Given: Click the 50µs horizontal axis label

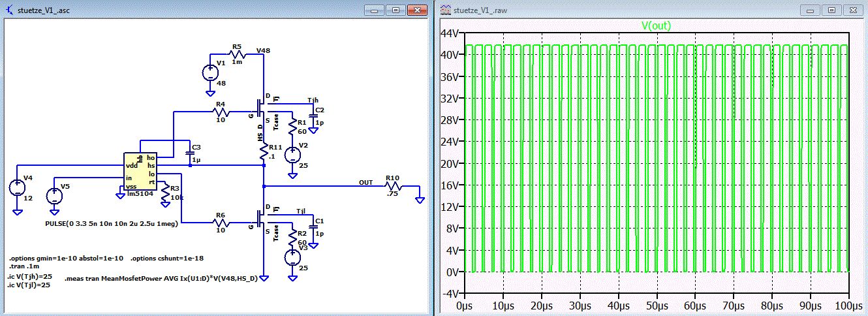Looking at the screenshot, I should pyautogui.click(x=657, y=306).
